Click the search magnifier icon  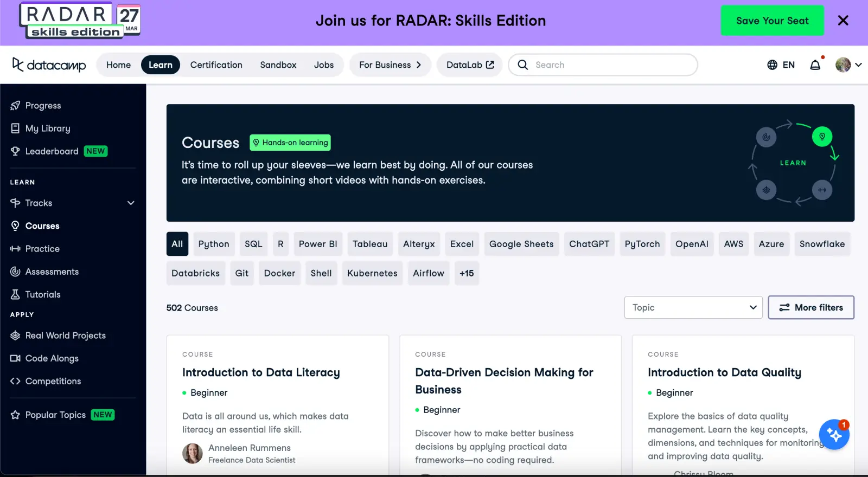click(523, 65)
